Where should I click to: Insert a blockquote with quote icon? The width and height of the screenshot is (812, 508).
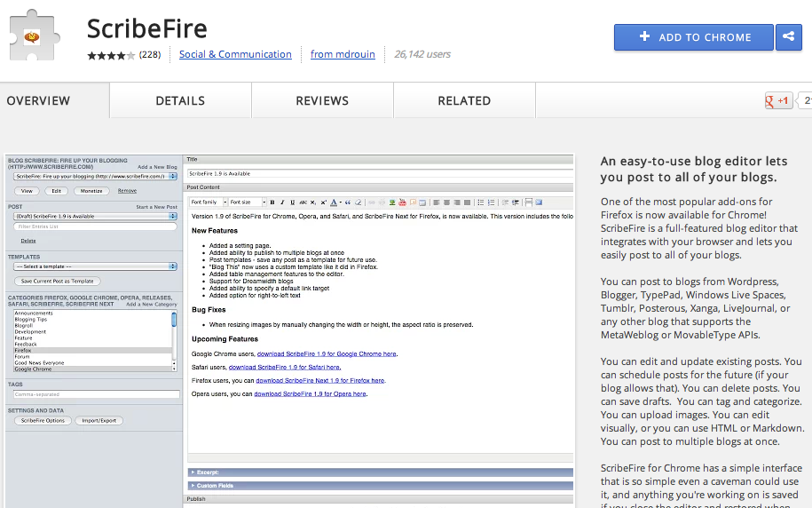tap(348, 202)
